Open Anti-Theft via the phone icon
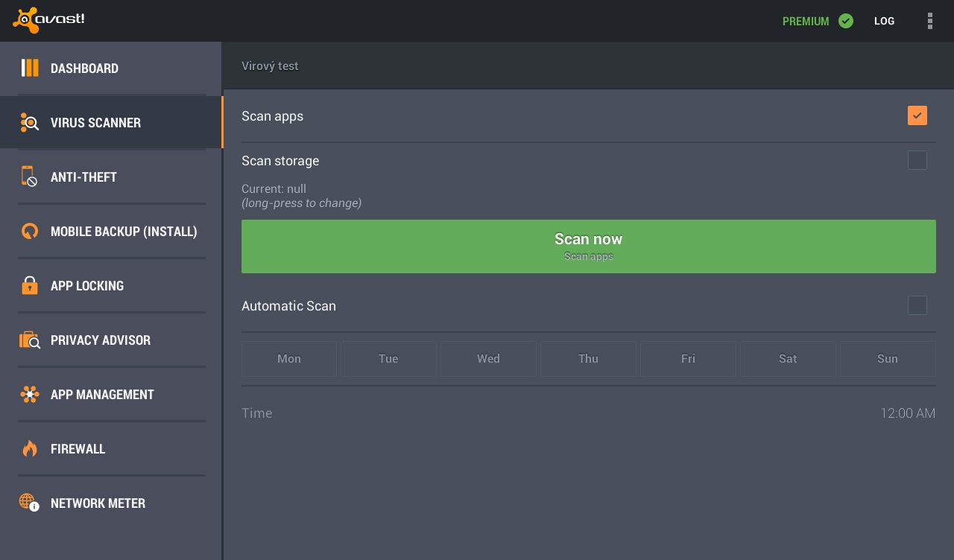This screenshot has height=560, width=954. click(30, 176)
